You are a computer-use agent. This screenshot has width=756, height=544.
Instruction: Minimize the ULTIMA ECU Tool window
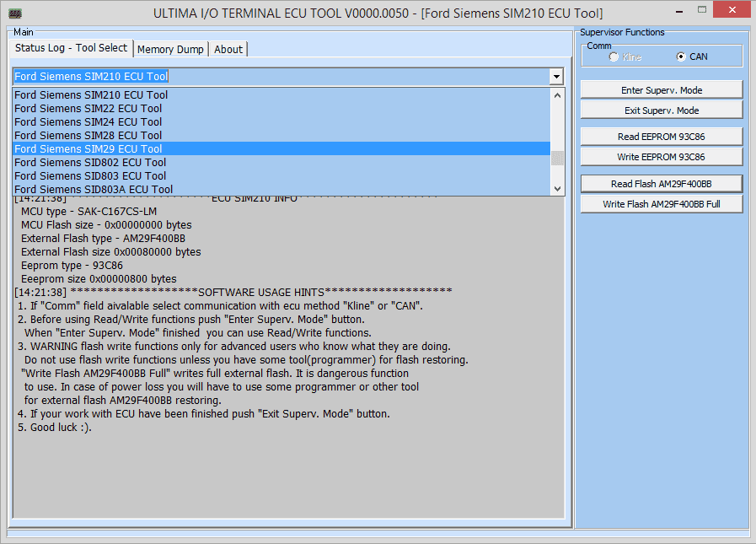(679, 12)
